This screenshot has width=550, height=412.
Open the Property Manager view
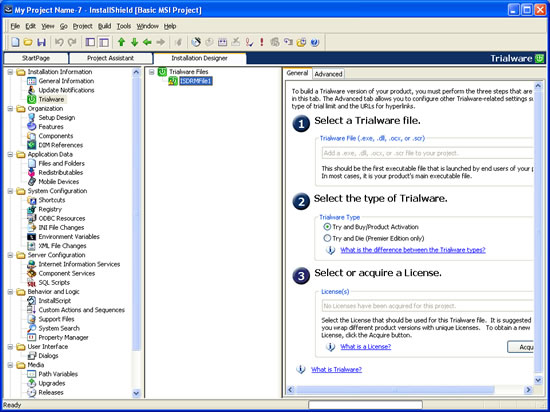(63, 337)
